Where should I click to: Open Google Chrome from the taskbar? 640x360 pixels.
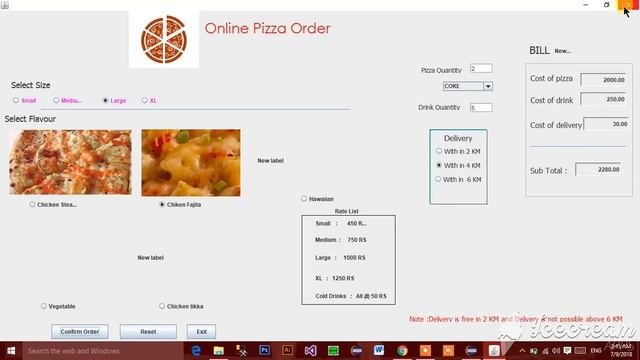[x=402, y=351]
